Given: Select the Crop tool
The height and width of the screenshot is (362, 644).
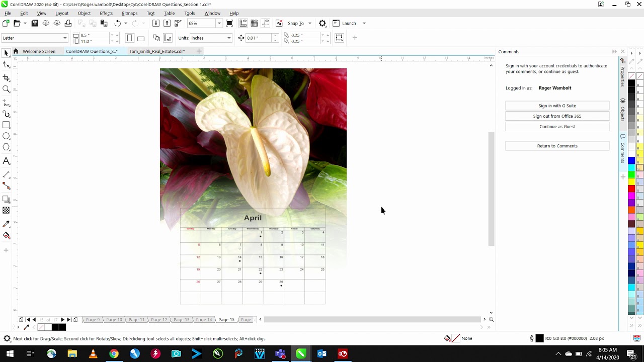Looking at the screenshot, I should point(6,78).
